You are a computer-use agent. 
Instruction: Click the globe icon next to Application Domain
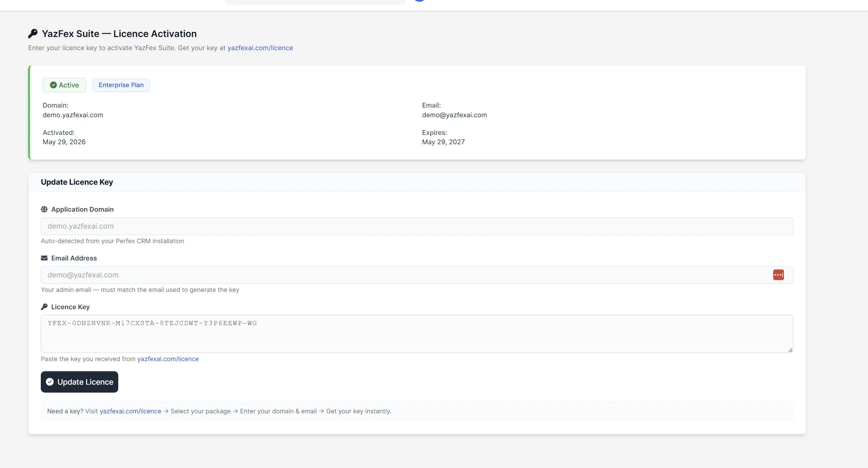point(44,209)
